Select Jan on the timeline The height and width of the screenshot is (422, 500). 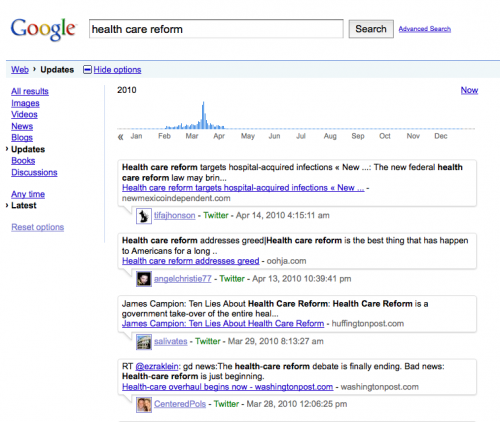[136, 136]
